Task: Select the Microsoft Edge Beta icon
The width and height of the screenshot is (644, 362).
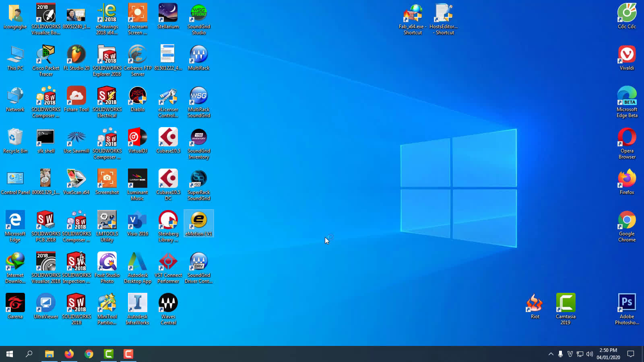Action: [x=627, y=102]
